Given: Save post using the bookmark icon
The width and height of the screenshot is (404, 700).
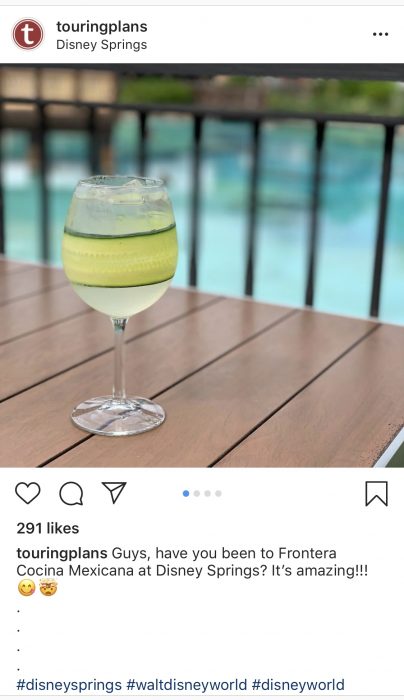Looking at the screenshot, I should 376,494.
